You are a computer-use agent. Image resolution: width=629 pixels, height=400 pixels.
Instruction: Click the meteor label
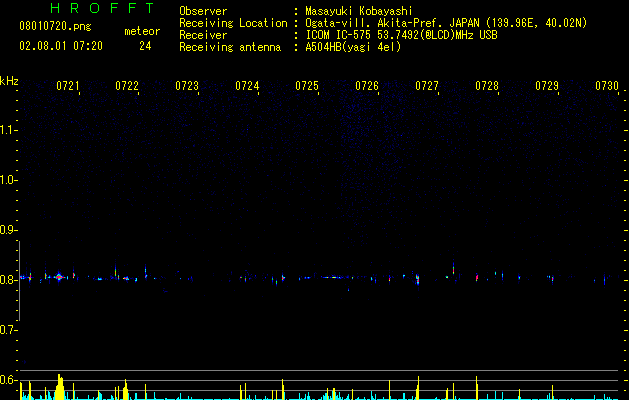142,31
